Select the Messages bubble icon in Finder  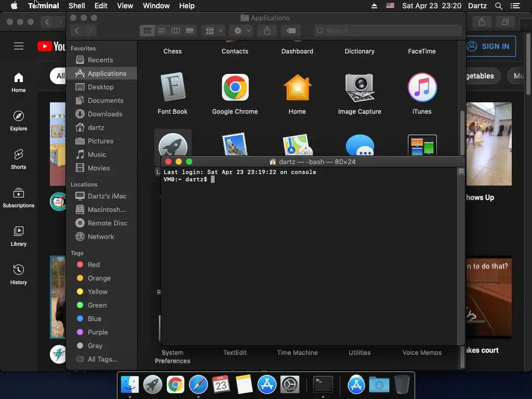point(360,145)
